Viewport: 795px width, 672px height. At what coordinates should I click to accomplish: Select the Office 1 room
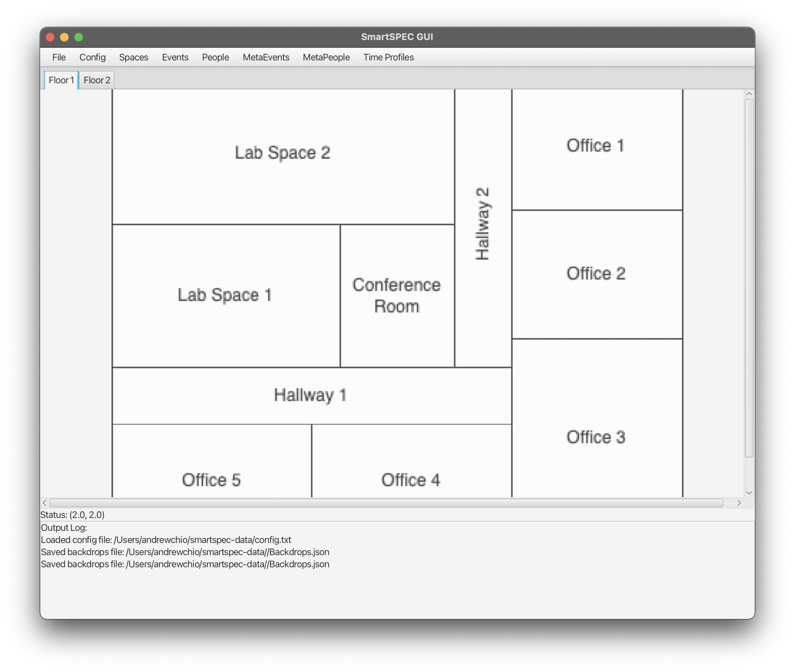[597, 149]
